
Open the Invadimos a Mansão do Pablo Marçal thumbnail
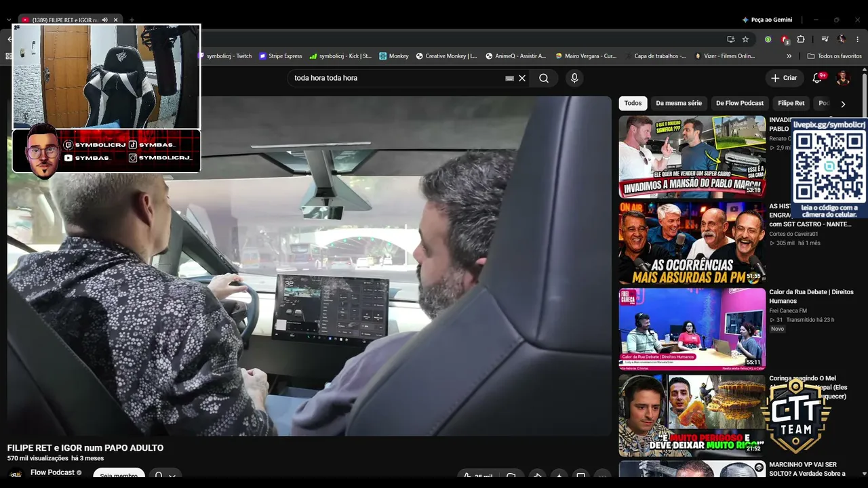pyautogui.click(x=692, y=157)
